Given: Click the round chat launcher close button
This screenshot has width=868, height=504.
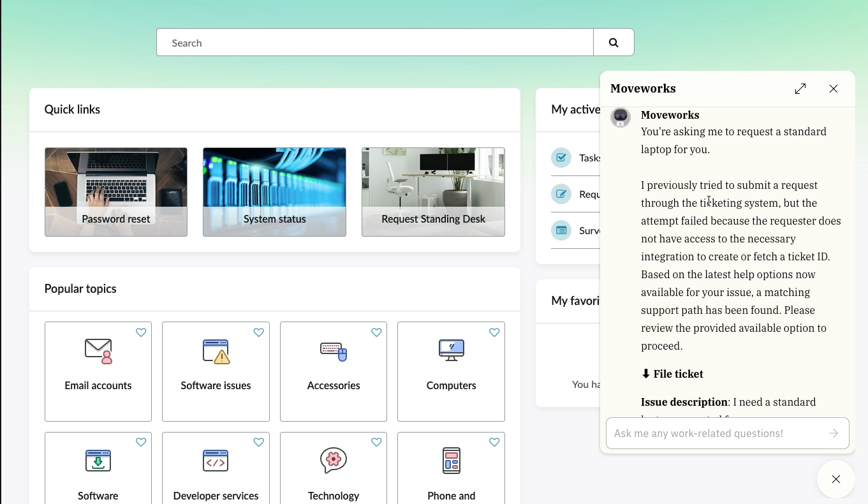Looking at the screenshot, I should click(836, 479).
